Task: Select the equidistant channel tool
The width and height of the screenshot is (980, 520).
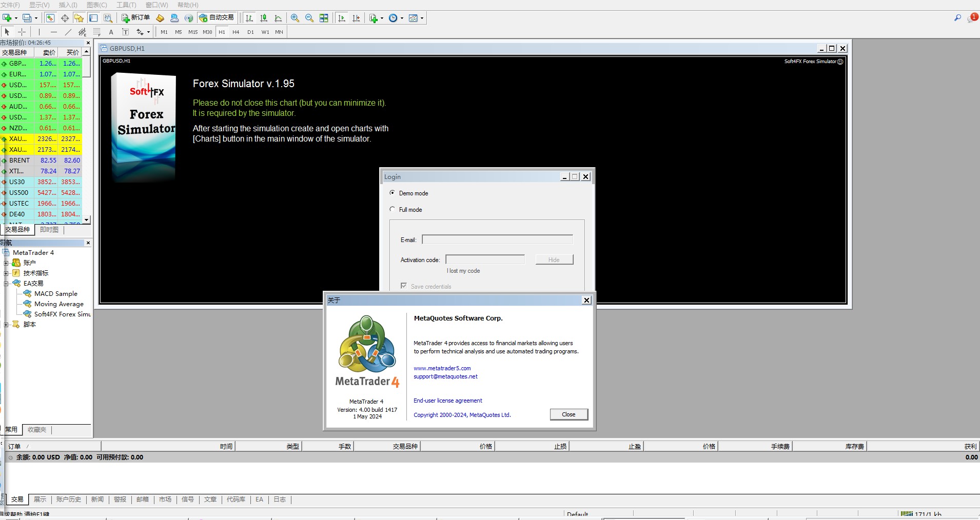Action: coord(82,32)
